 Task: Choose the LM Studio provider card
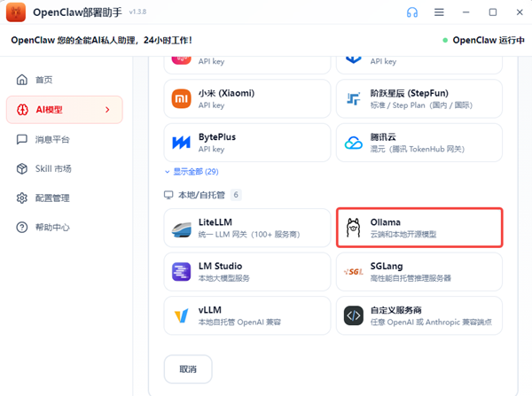coord(247,272)
